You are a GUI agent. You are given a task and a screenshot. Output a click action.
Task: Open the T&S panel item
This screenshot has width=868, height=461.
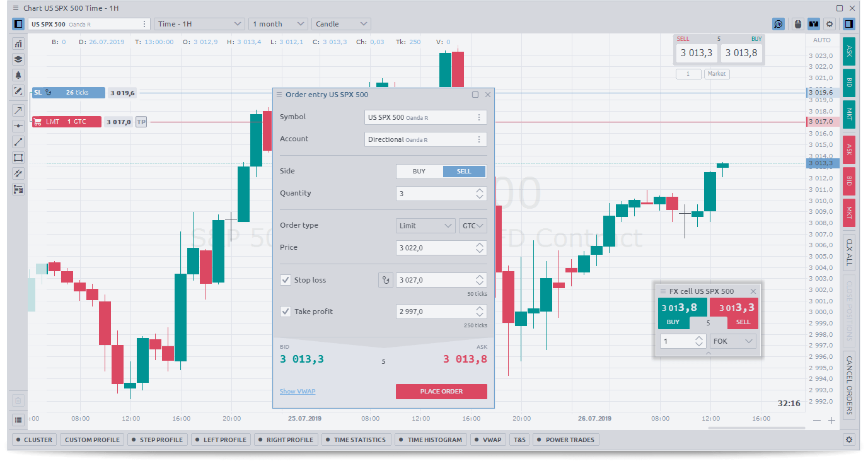pos(519,440)
